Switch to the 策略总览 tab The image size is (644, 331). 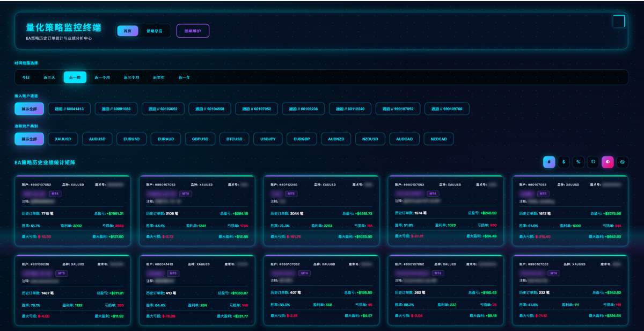[x=155, y=31]
